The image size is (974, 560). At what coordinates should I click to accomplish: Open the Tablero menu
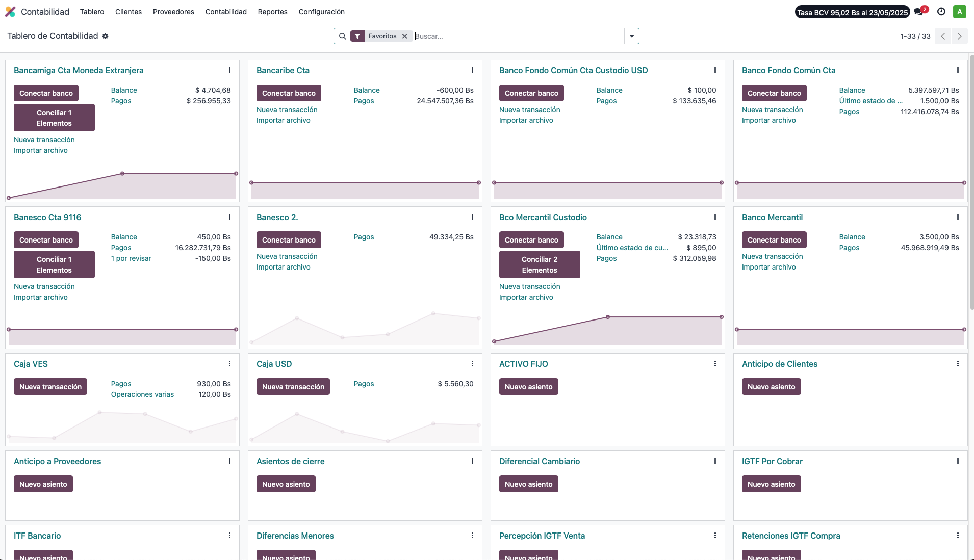coord(92,12)
